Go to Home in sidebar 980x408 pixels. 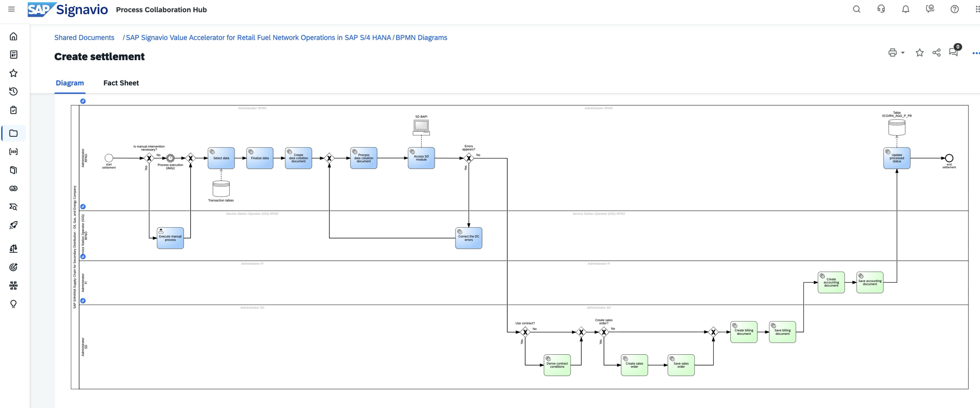pos(13,36)
